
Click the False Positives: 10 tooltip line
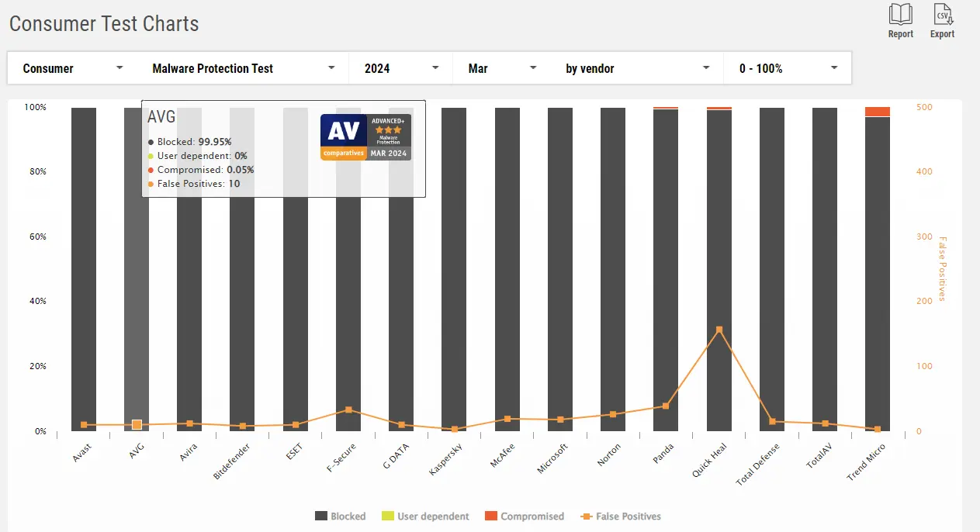(x=194, y=184)
